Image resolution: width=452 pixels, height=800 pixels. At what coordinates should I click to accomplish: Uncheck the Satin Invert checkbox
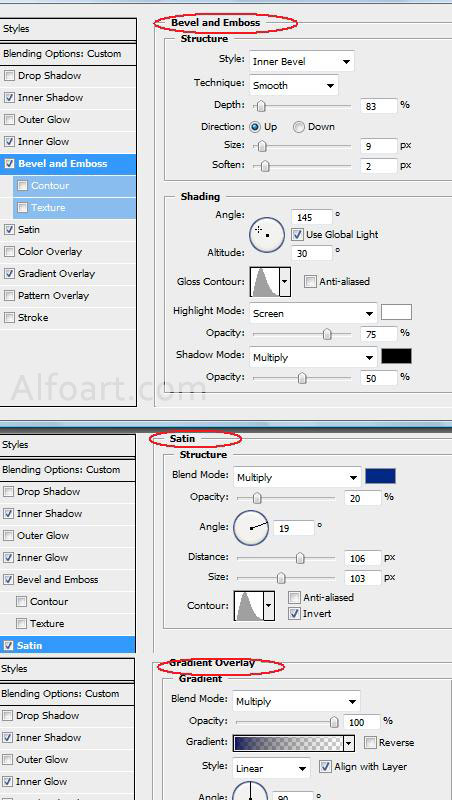click(x=294, y=614)
